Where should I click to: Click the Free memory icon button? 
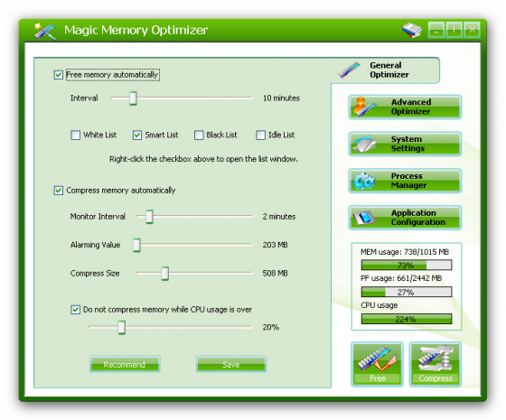click(x=378, y=364)
